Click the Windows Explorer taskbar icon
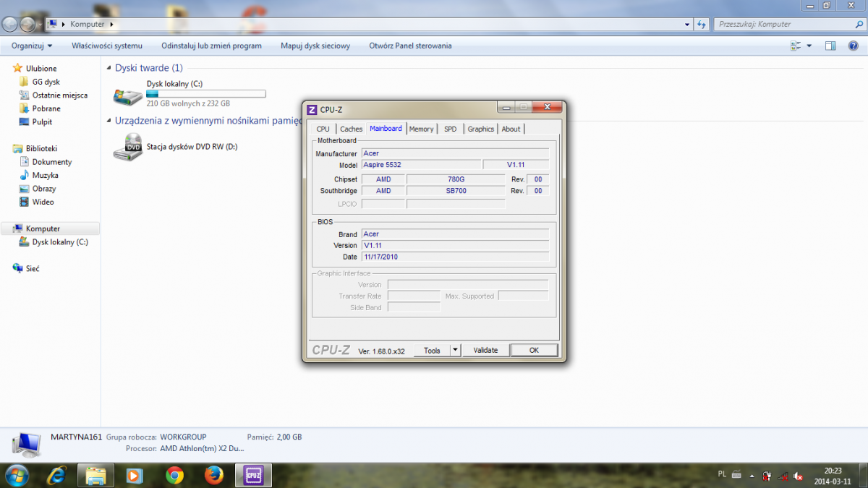This screenshot has width=868, height=488. [x=96, y=475]
